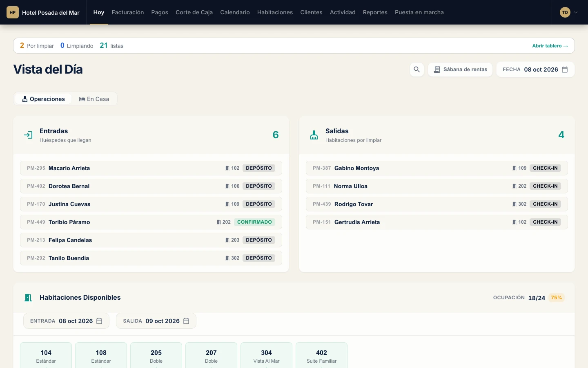Image resolution: width=588 pixels, height=368 pixels.
Task: Click the Abrir tablero link
Action: [x=550, y=46]
